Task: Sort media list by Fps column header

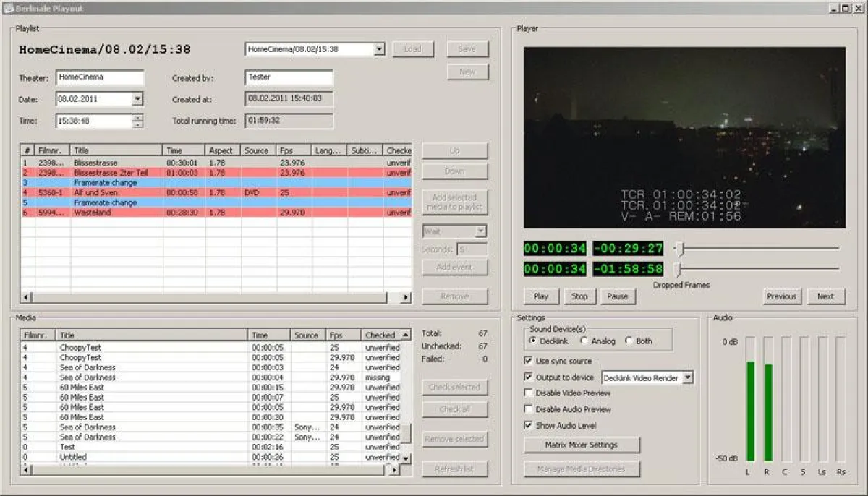Action: tap(336, 335)
